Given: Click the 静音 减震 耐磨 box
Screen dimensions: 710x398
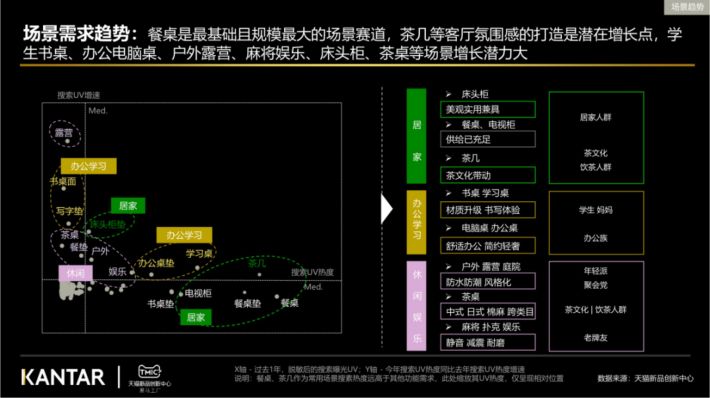Looking at the screenshot, I should coord(488,343).
